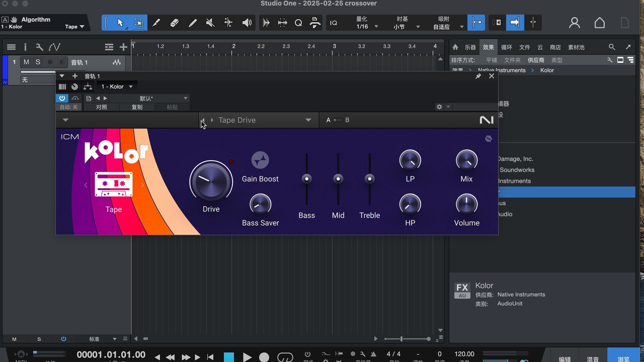Click the Mid slider handle
Image resolution: width=644 pixels, height=362 pixels.
coord(338,179)
